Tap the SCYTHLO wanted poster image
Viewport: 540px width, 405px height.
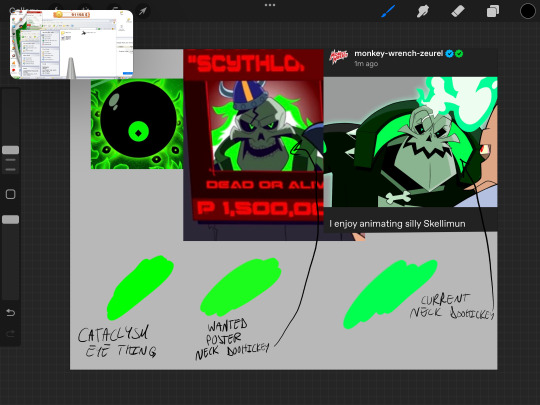tap(253, 145)
